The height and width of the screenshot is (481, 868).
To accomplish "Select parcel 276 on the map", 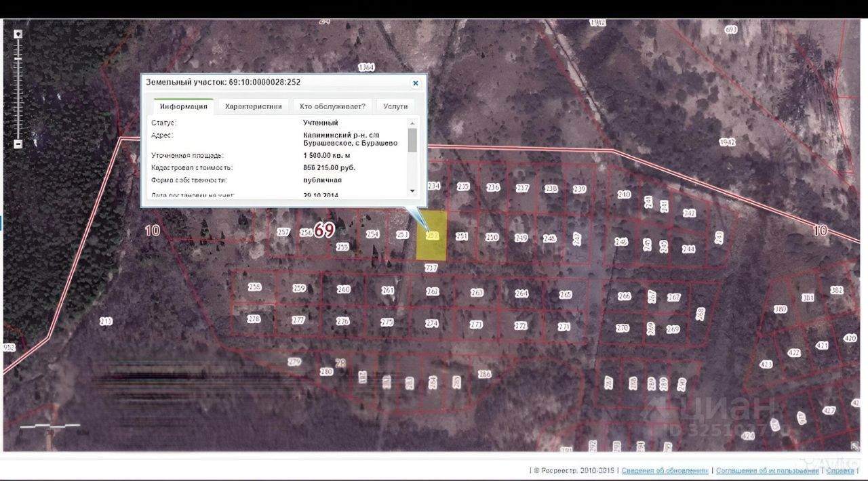I will (342, 321).
